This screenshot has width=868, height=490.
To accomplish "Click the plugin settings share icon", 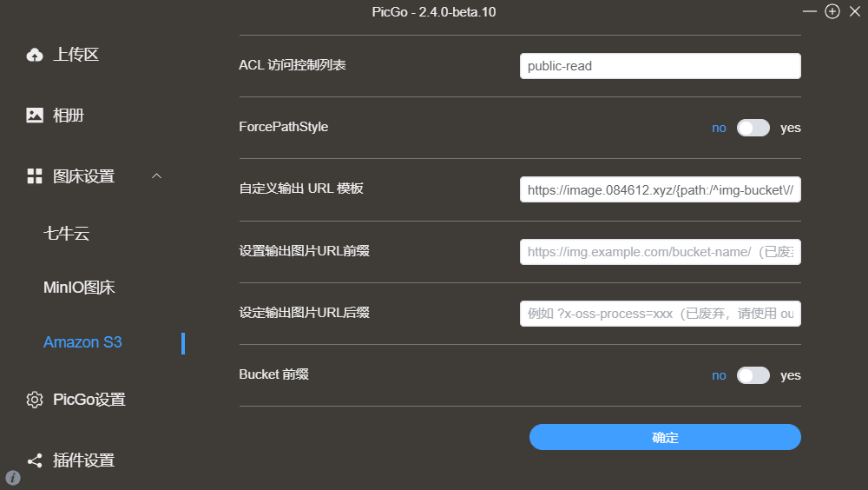I will pyautogui.click(x=35, y=460).
